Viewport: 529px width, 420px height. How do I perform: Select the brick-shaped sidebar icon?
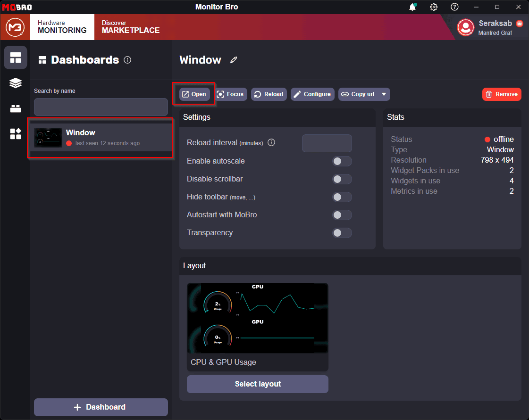coord(16,108)
